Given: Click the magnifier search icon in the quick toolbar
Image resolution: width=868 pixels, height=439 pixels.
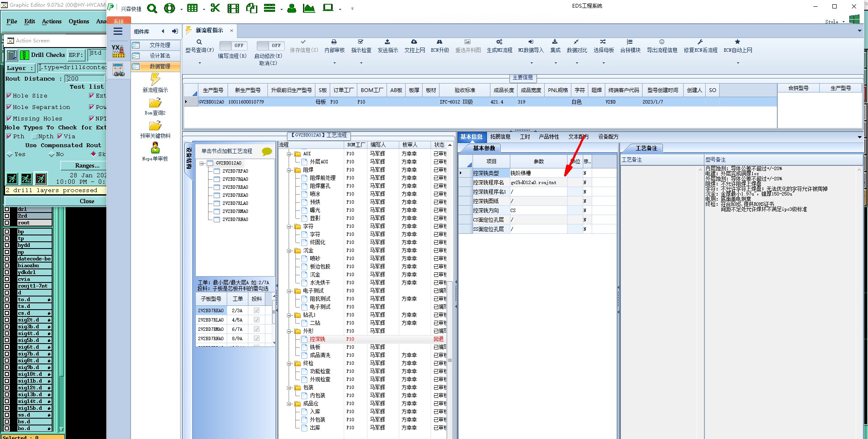Looking at the screenshot, I should click(x=152, y=8).
